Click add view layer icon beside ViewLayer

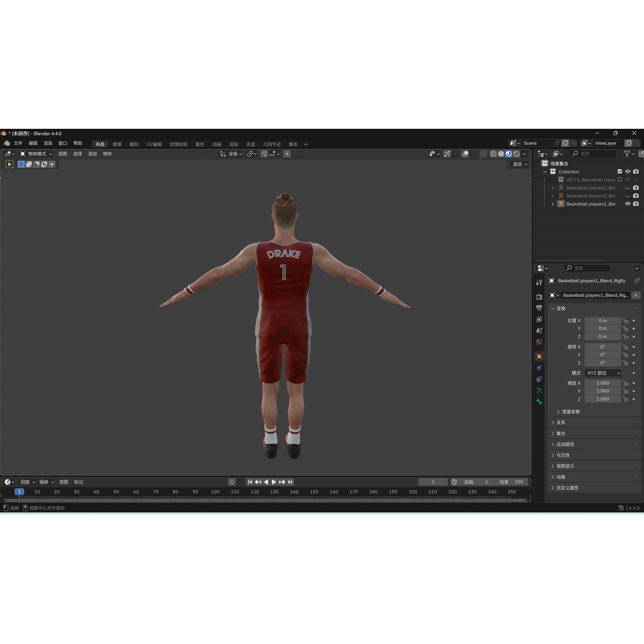coord(628,143)
